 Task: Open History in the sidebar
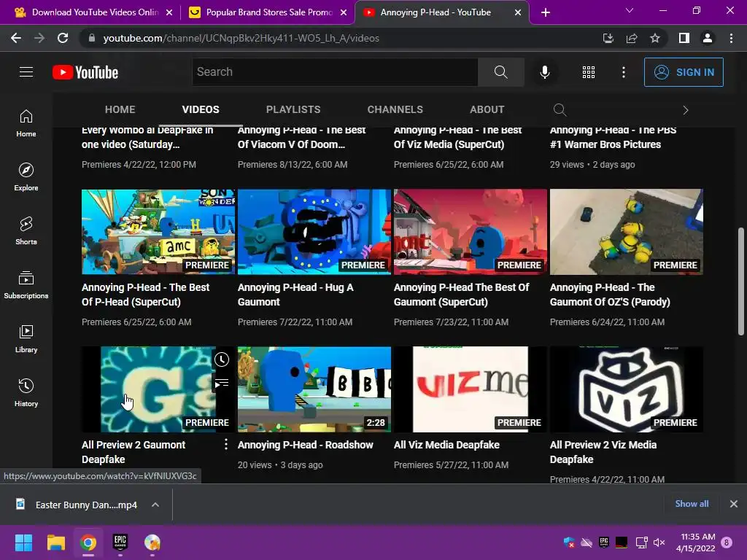(x=26, y=392)
